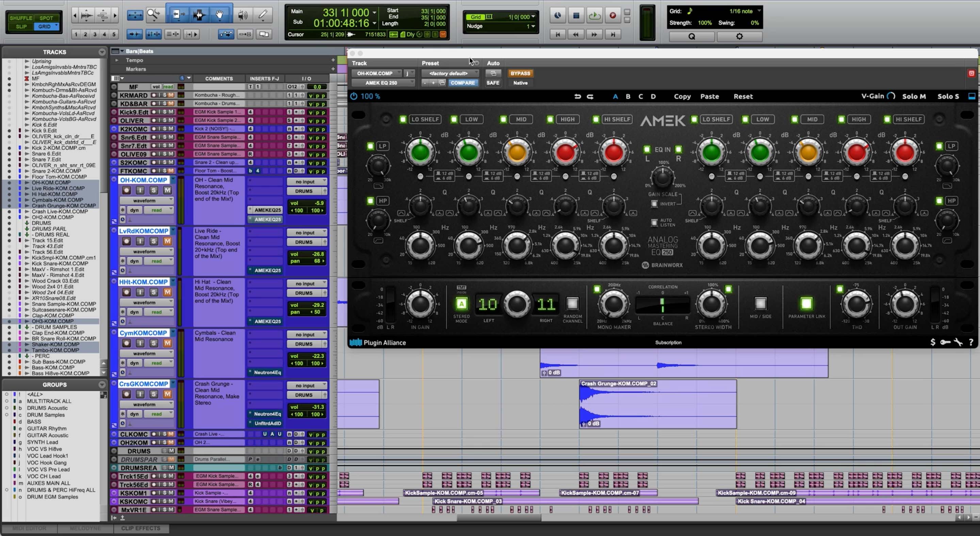Screen dimensions: 980x536
Task: Toggle the INVERT gain scale checkbox
Action: point(654,204)
